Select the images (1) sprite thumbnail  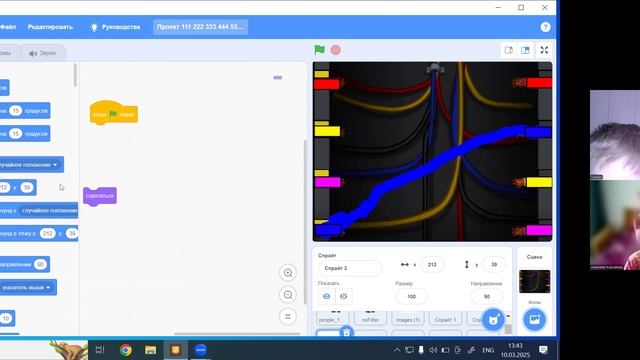coord(408,317)
